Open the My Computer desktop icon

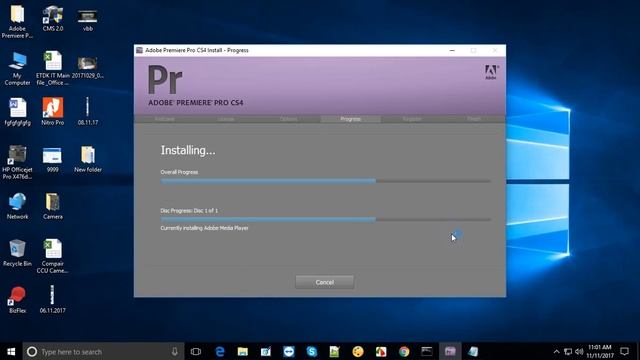pyautogui.click(x=17, y=69)
